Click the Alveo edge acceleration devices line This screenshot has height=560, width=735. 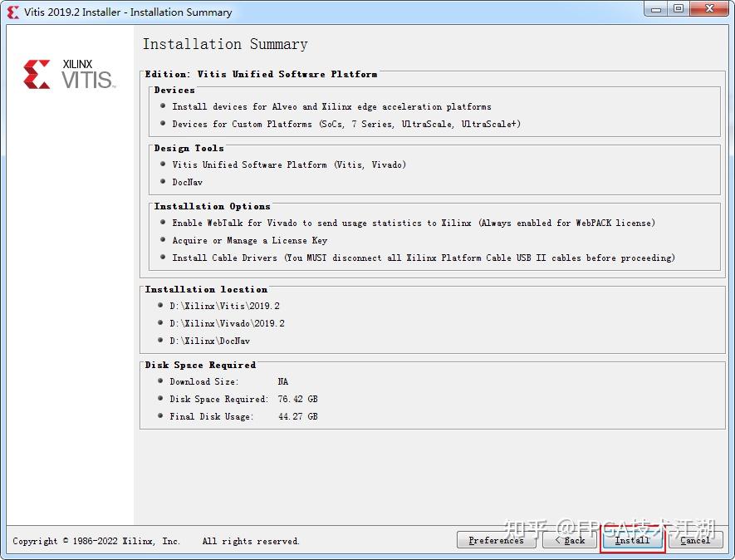click(331, 106)
